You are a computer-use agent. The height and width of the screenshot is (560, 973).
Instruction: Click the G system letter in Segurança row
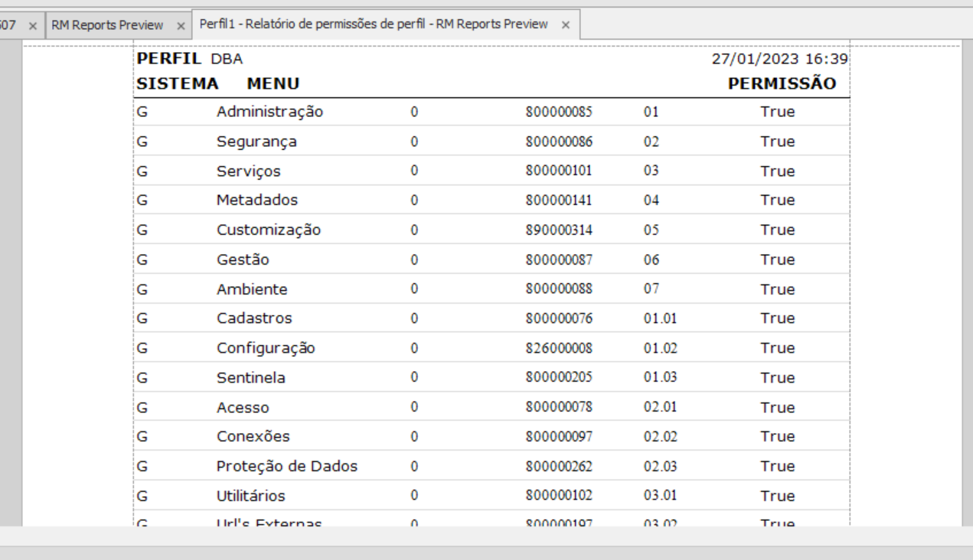tap(142, 142)
